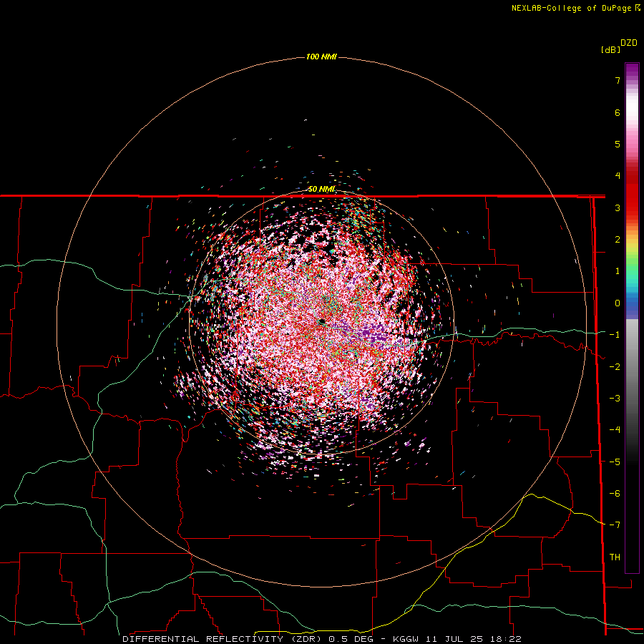The height and width of the screenshot is (644, 644).
Task: Click the 3 value on color scale
Action: coord(618,208)
